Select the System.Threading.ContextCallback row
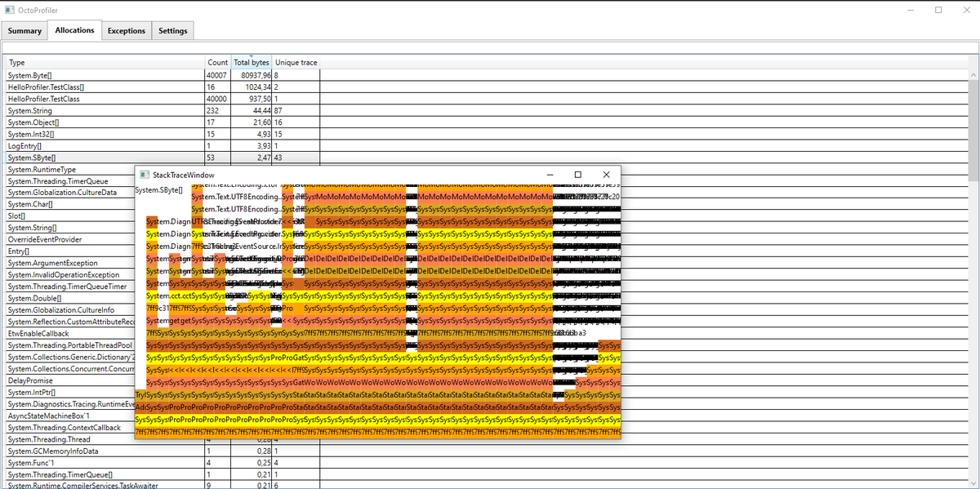The image size is (980, 489). 69,428
